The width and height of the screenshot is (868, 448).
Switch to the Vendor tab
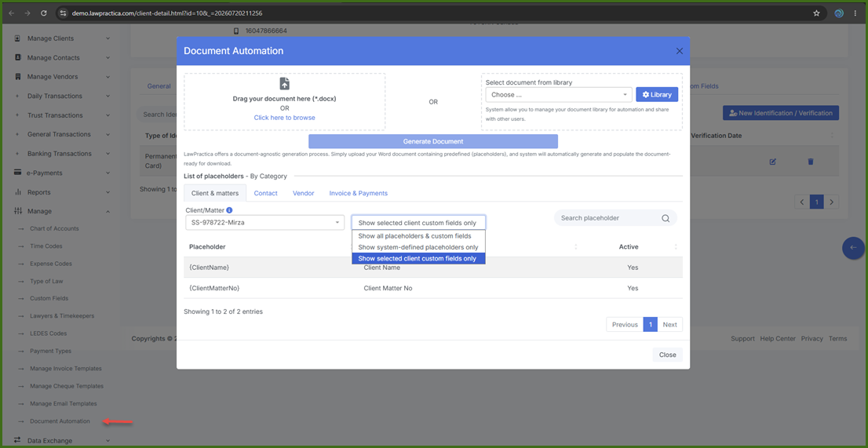304,193
